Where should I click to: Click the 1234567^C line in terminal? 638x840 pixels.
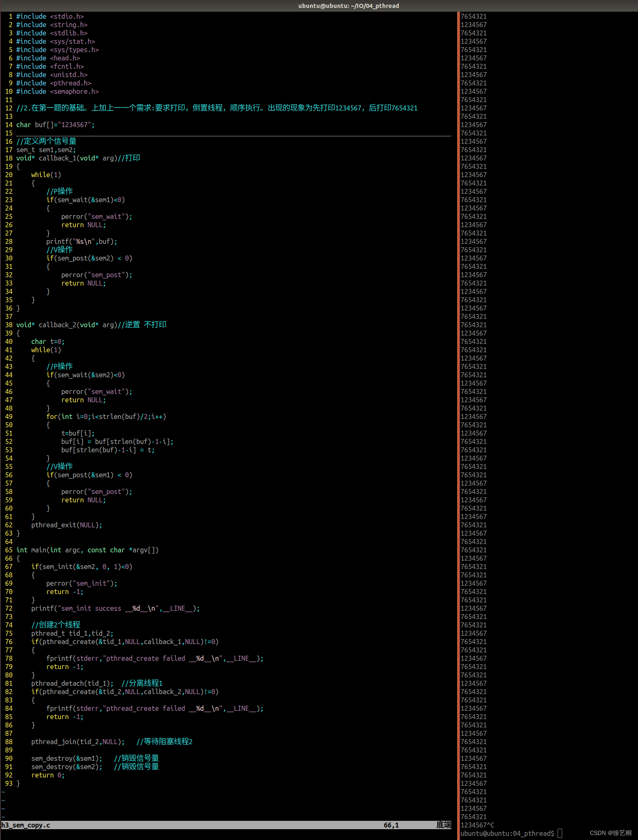click(x=477, y=825)
